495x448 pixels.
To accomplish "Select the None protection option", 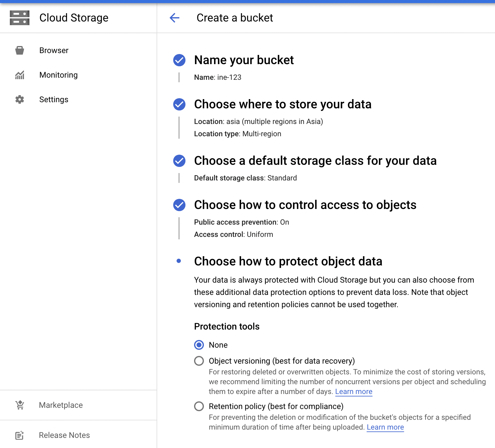I will point(199,345).
